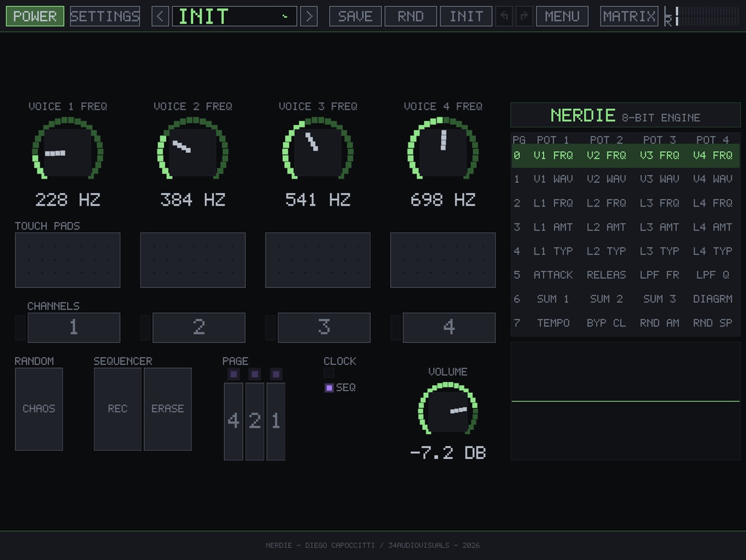Click the SAVE preset button
The width and height of the screenshot is (746, 560).
(x=355, y=16)
